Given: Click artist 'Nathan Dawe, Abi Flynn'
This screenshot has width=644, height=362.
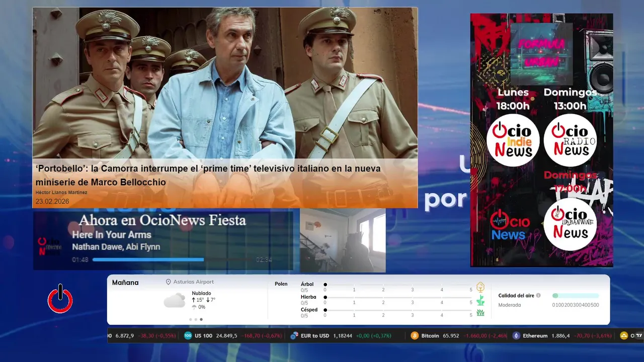Looking at the screenshot, I should click(x=116, y=247).
